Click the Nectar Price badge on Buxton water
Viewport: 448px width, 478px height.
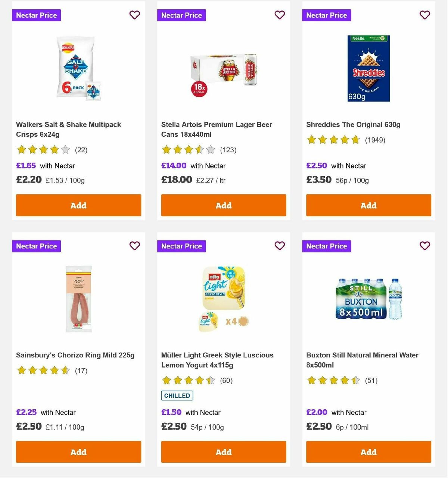pyautogui.click(x=326, y=246)
